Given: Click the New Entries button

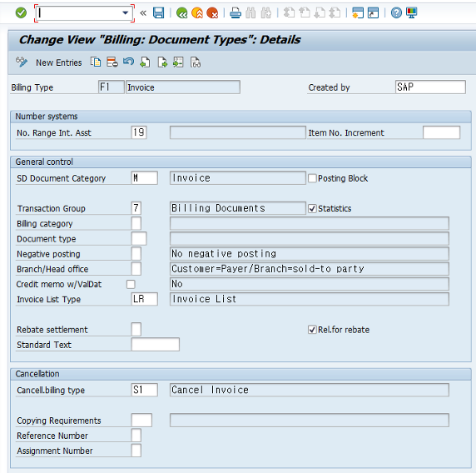Looking at the screenshot, I should pos(59,62).
